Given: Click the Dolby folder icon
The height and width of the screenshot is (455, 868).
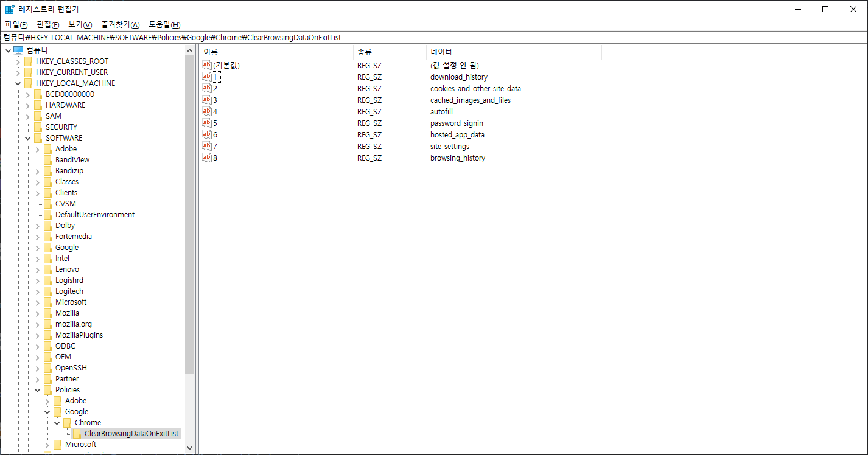Looking at the screenshot, I should click(x=47, y=225).
